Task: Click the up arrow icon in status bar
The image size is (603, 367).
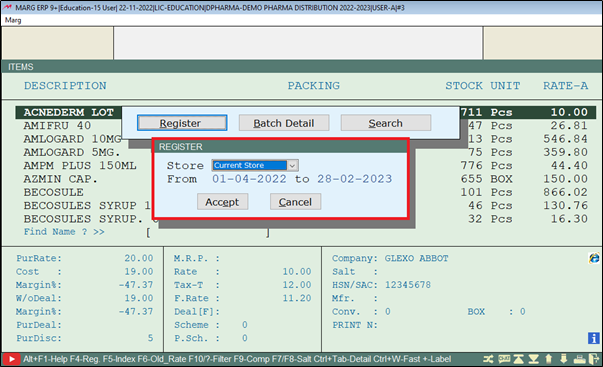Action: tap(548, 359)
